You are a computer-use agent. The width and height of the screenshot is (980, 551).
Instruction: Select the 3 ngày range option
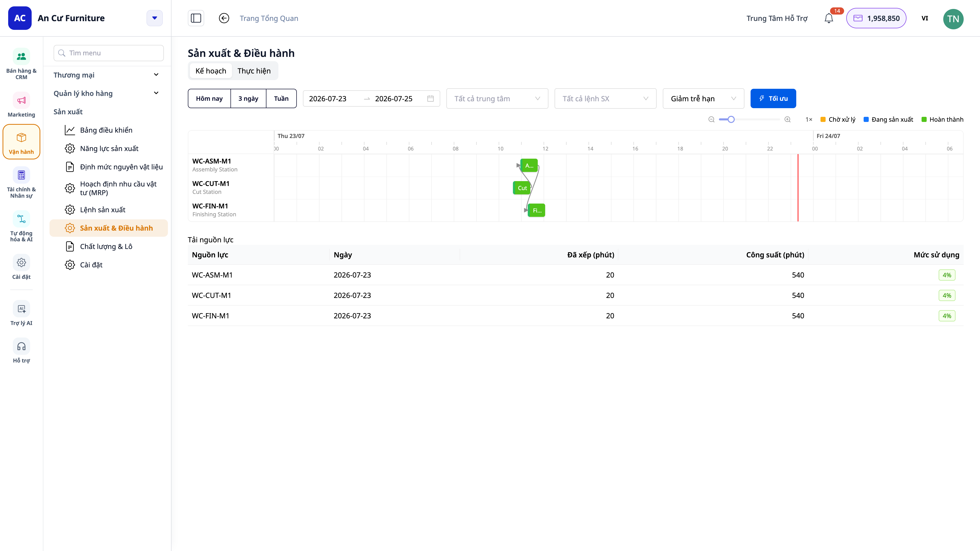[x=248, y=98]
